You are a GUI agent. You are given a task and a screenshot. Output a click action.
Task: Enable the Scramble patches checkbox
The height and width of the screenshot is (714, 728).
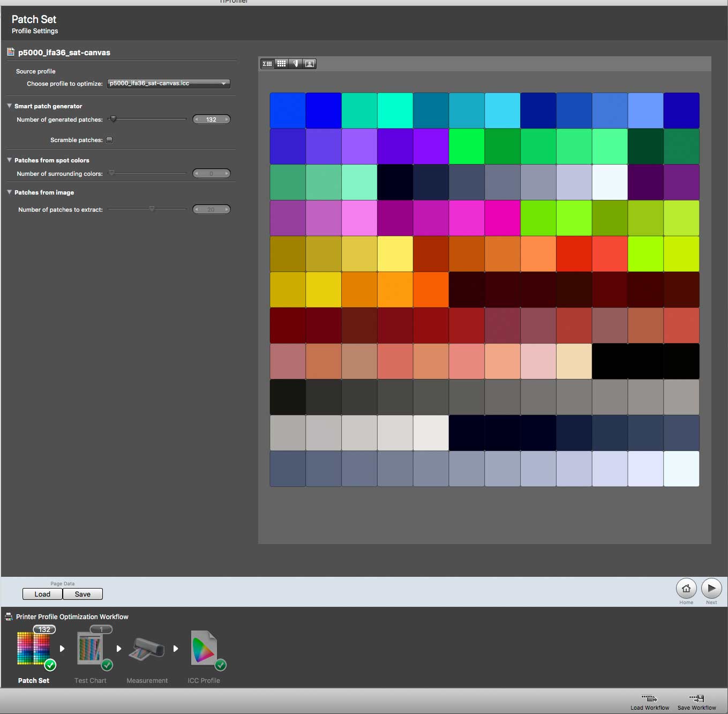coord(109,140)
